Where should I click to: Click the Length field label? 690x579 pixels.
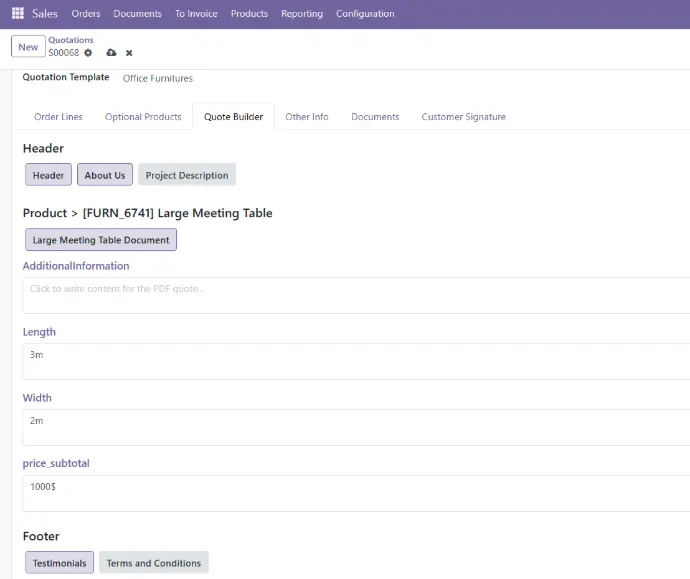coord(39,332)
